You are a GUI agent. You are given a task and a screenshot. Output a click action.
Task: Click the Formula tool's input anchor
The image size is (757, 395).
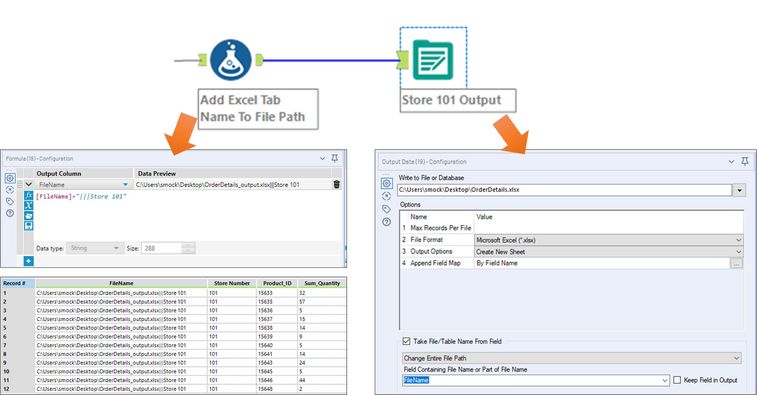(203, 60)
